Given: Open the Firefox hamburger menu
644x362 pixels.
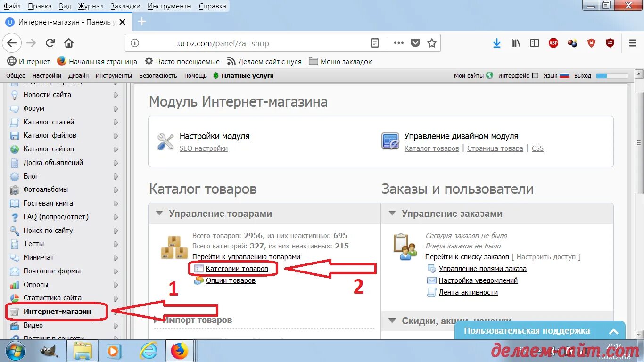Looking at the screenshot, I should tap(633, 43).
